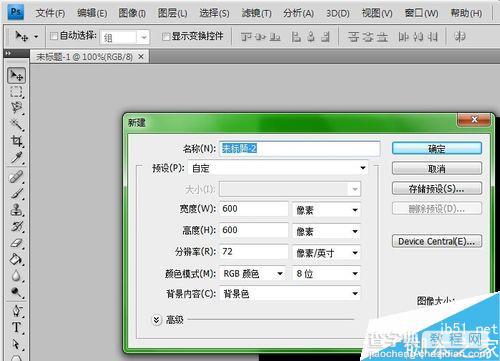The height and width of the screenshot is (361, 500).
Task: Click the Align horizontal centers icon
Action: click(x=311, y=37)
